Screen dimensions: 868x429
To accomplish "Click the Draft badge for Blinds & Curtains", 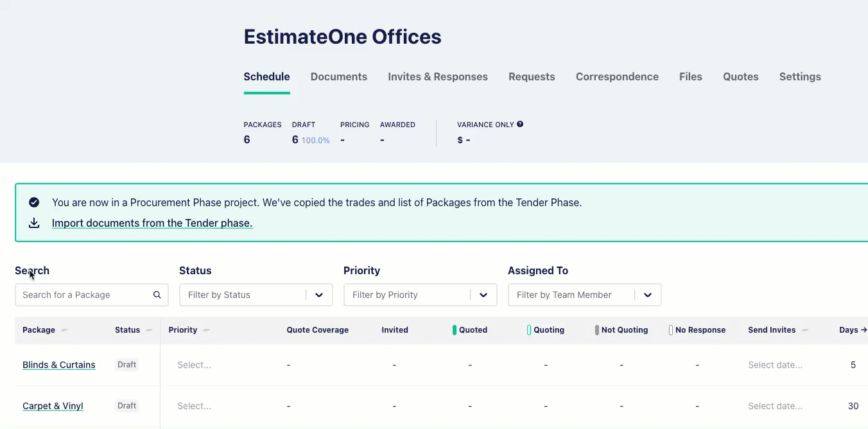I will pos(127,365).
